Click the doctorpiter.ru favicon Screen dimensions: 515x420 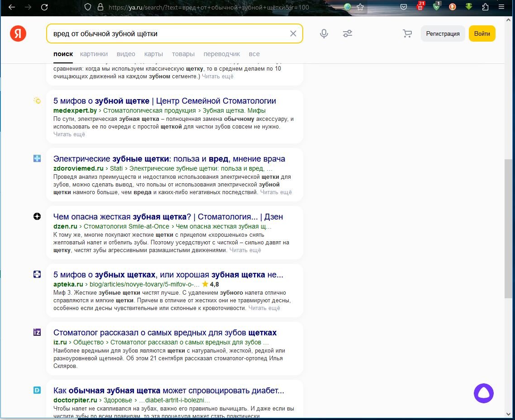point(37,390)
